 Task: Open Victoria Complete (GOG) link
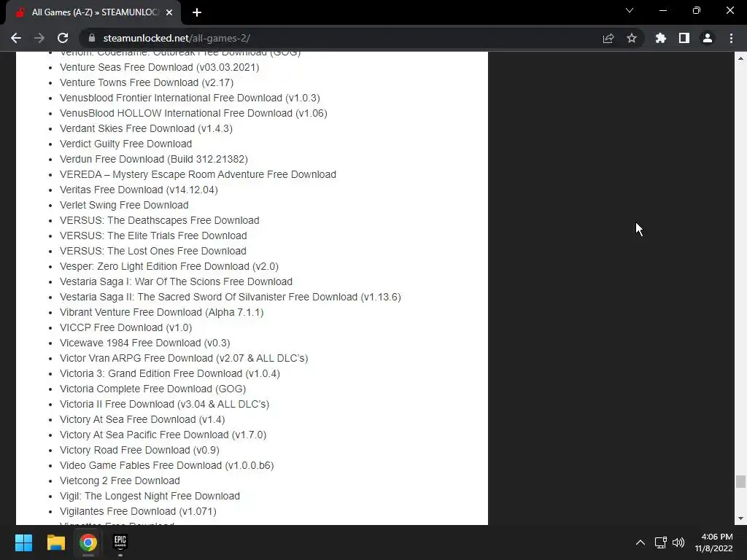152,389
